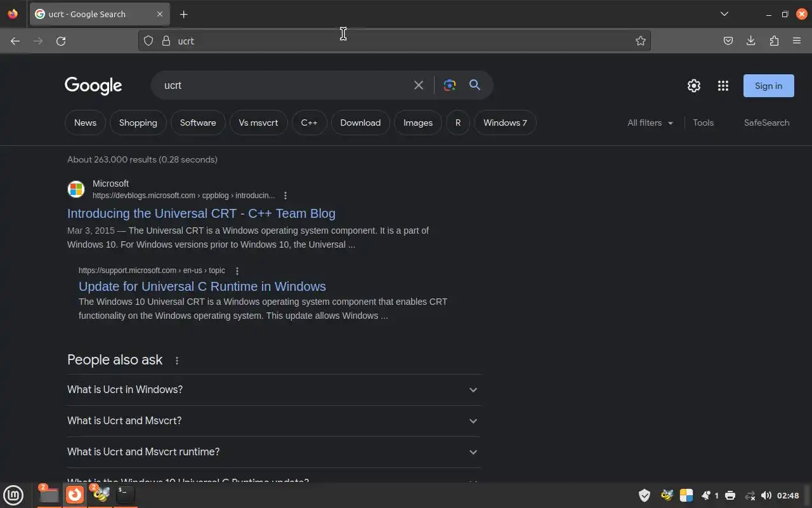Bookmark this page with the star icon

[x=641, y=41]
